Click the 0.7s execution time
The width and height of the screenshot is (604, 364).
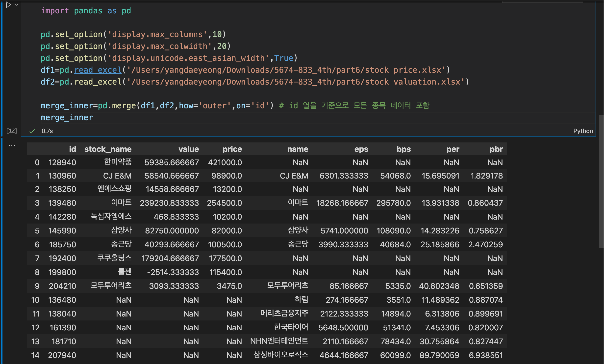tap(47, 131)
